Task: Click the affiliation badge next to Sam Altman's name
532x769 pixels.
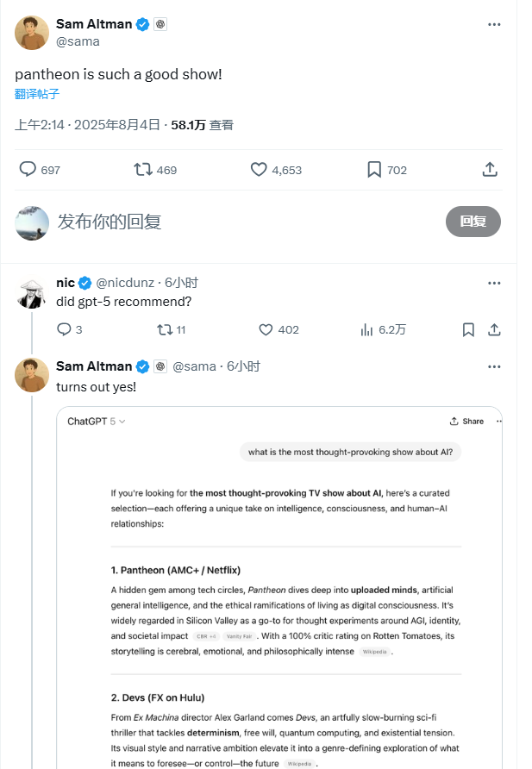Action: pyautogui.click(x=159, y=23)
